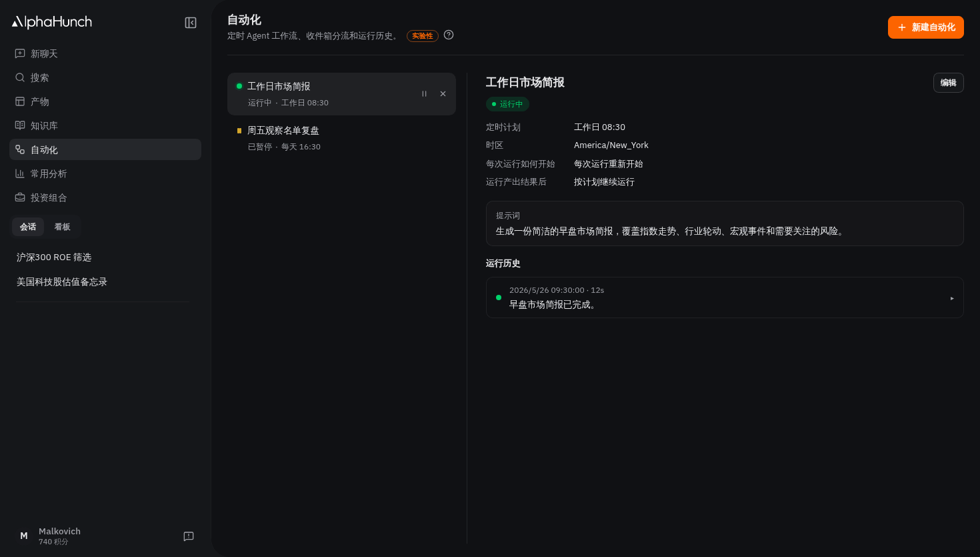Go to 投资组合 page
The height and width of the screenshot is (557, 980).
click(x=105, y=197)
